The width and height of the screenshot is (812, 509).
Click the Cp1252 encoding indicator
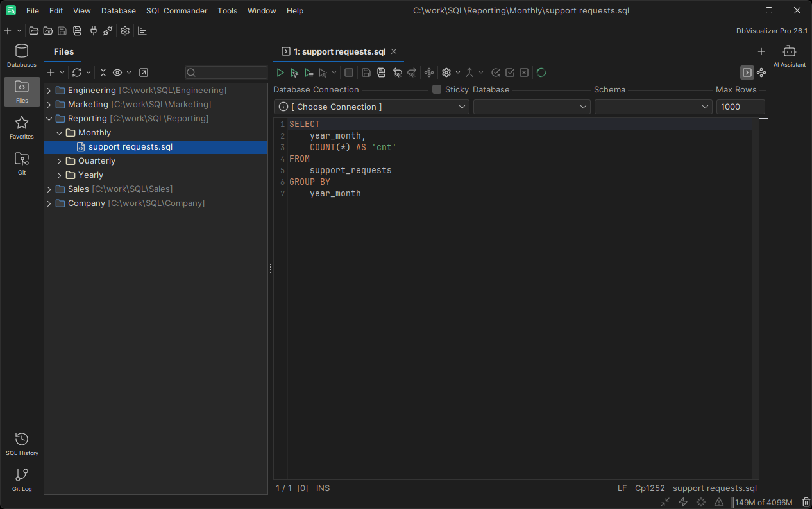[x=650, y=488]
